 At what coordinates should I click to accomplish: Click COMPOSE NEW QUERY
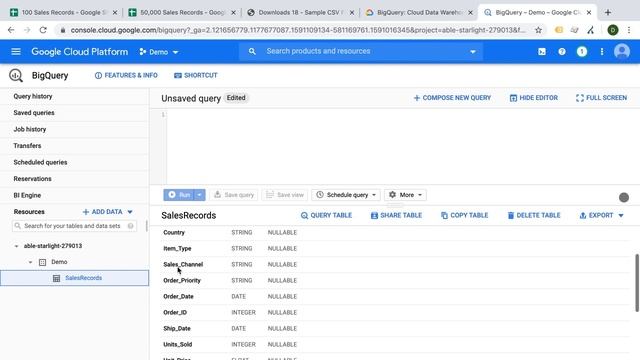[452, 98]
